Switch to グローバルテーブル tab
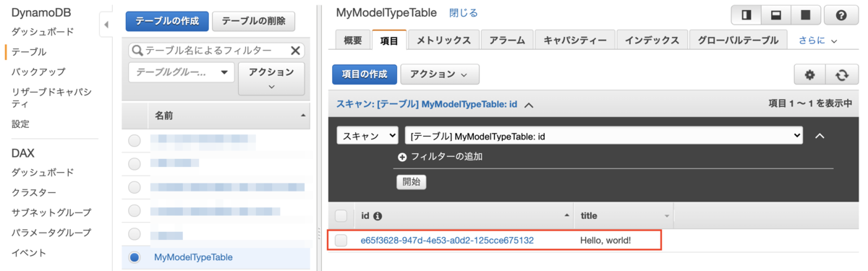 738,40
